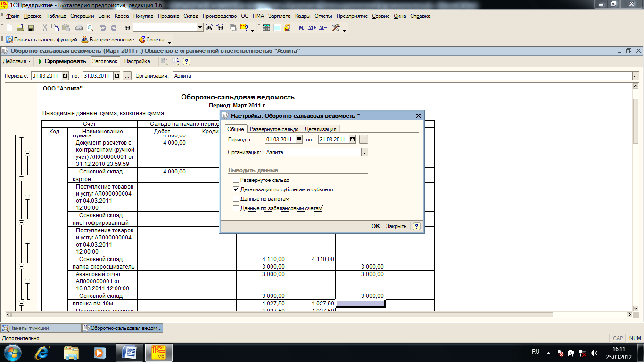Click the M- memory subtract button
Screen dimensions: 644x362
(x=322, y=28)
